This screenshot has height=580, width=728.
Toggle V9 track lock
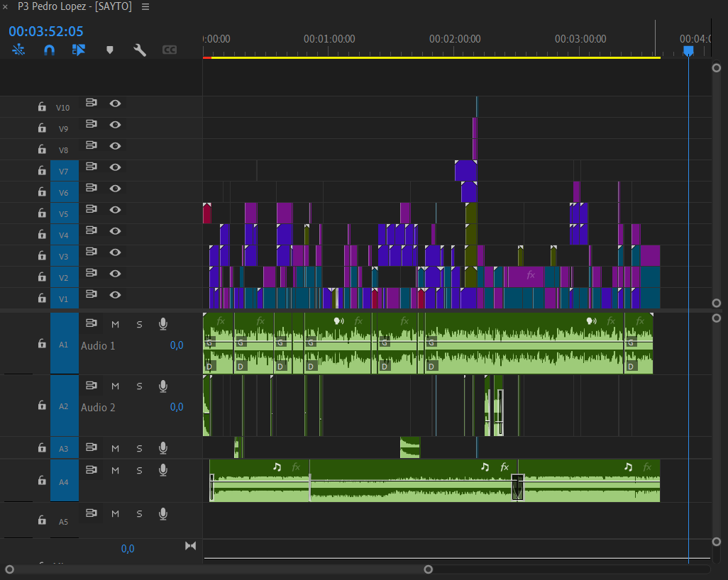42,128
